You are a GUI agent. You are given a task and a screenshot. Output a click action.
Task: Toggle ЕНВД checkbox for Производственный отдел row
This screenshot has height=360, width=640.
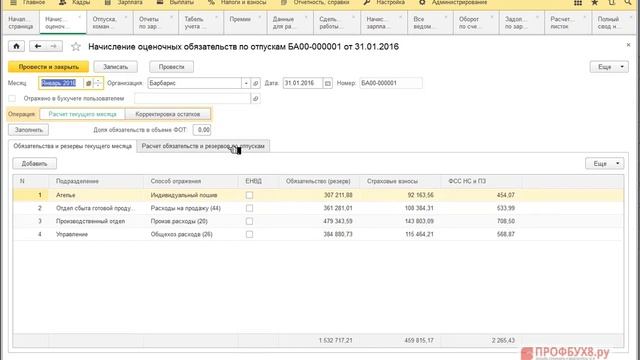[249, 221]
